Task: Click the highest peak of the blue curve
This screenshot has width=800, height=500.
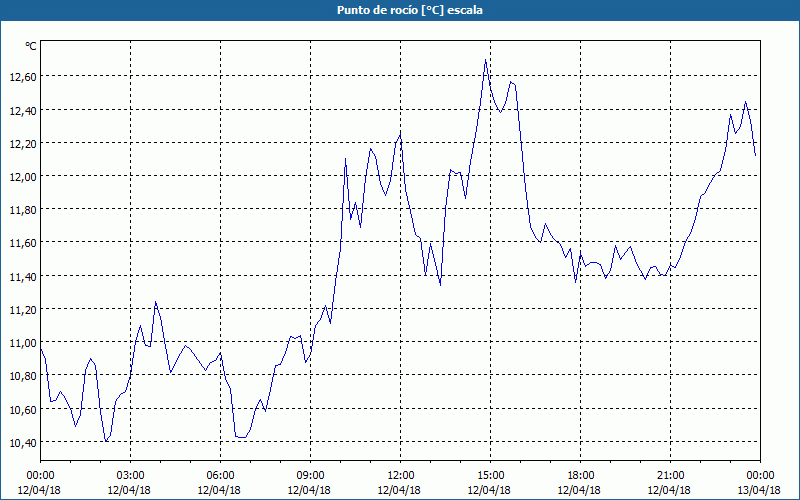Action: [485, 60]
